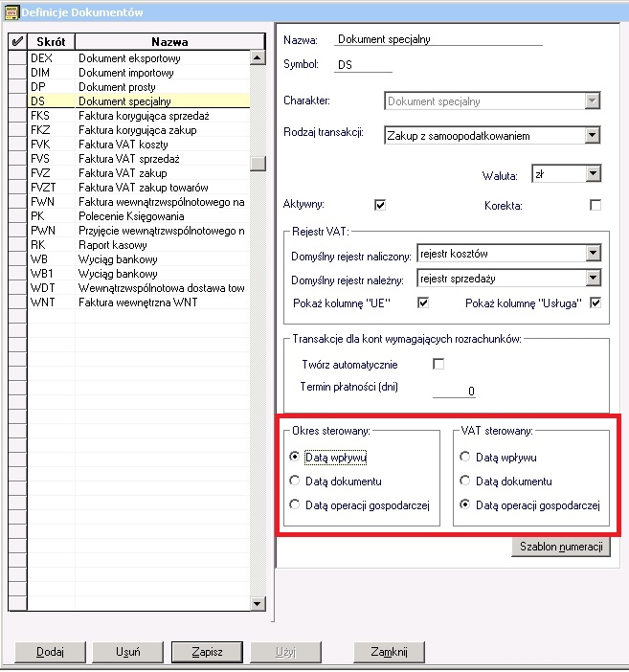This screenshot has width=629, height=672.
Task: Click the Definicje Dokumentów title bar icon
Action: tap(11, 12)
